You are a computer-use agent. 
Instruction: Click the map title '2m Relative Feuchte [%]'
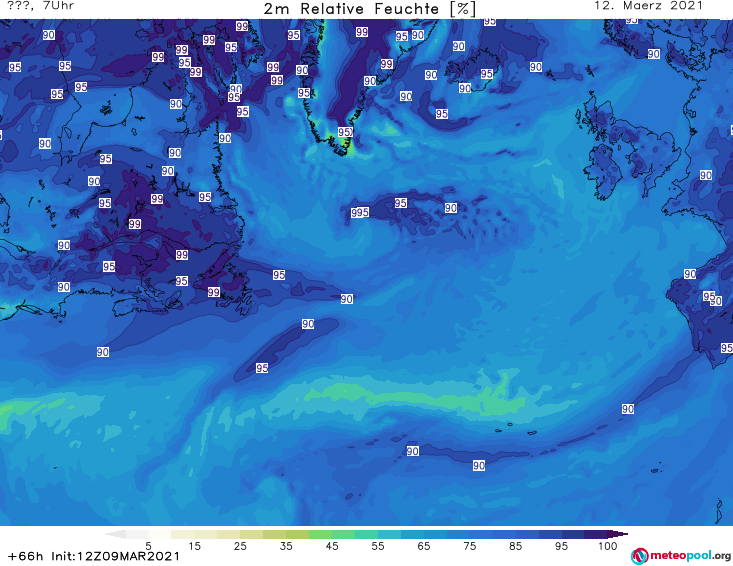coord(369,9)
